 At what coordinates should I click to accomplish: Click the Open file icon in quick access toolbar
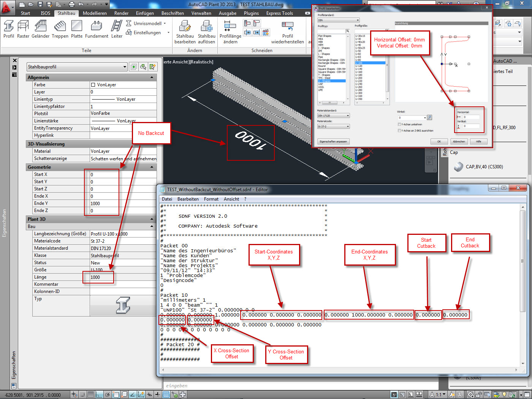(31, 4)
